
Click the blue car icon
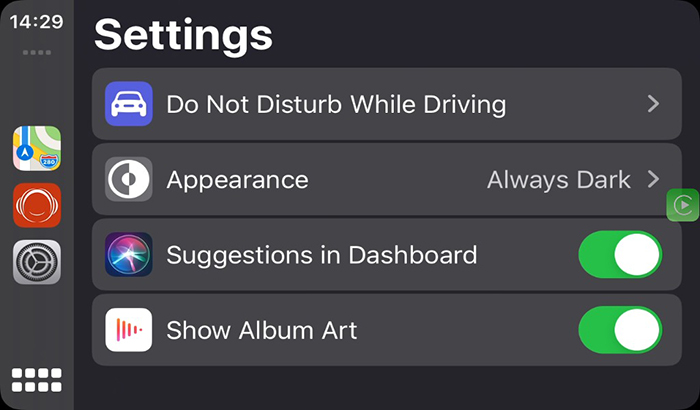point(129,104)
